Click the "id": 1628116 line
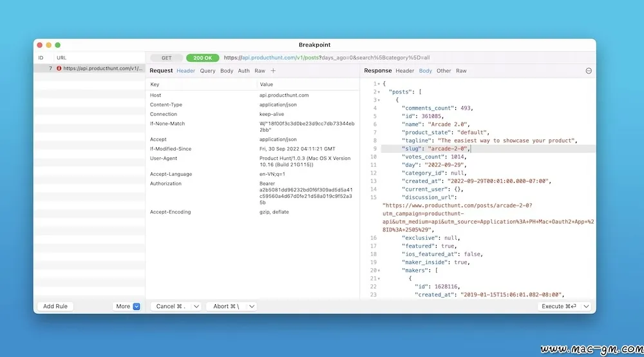 [437, 287]
